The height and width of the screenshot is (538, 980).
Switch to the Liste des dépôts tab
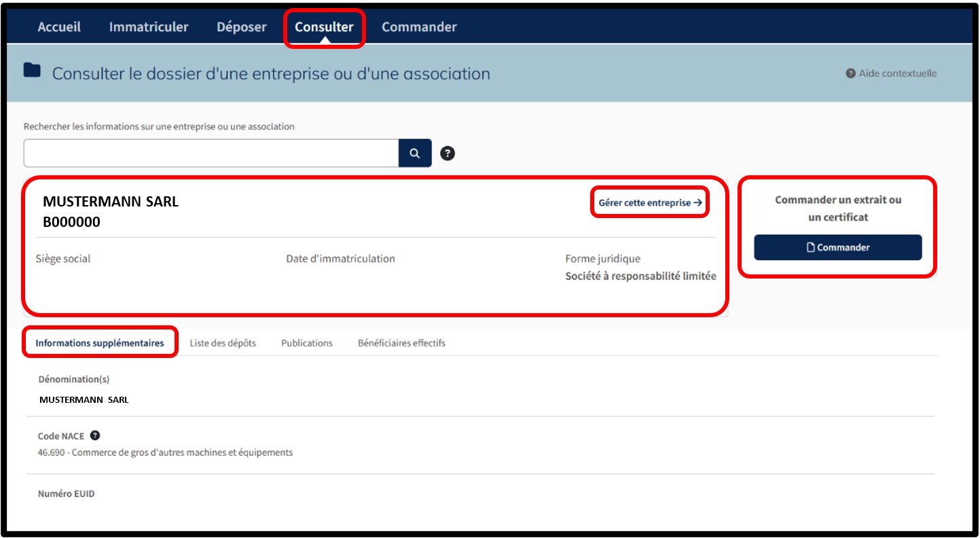223,343
